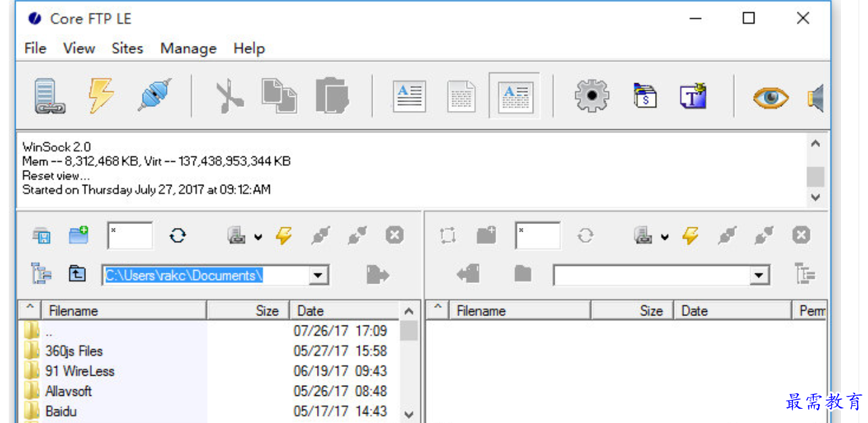Click the first text-view document icon
This screenshot has width=868, height=423.
pyautogui.click(x=410, y=97)
